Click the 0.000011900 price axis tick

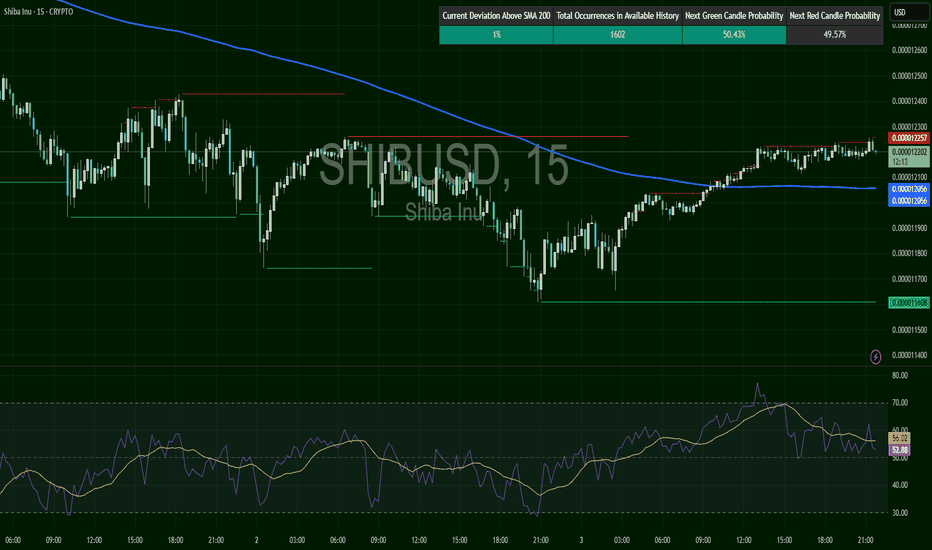click(909, 228)
